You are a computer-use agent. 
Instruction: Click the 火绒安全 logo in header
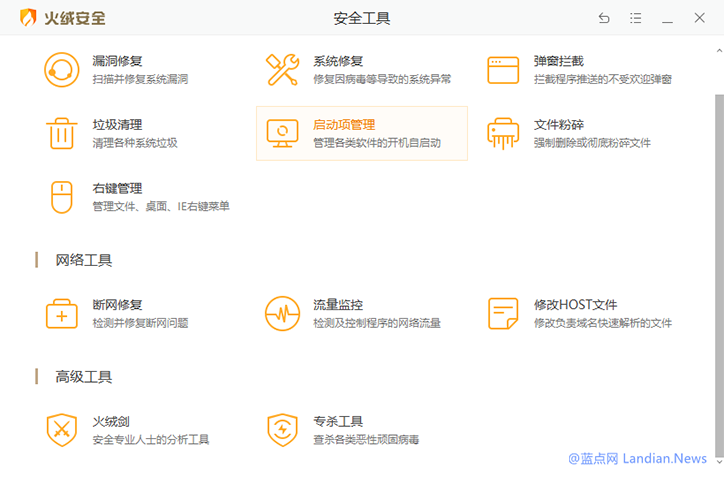(x=63, y=18)
